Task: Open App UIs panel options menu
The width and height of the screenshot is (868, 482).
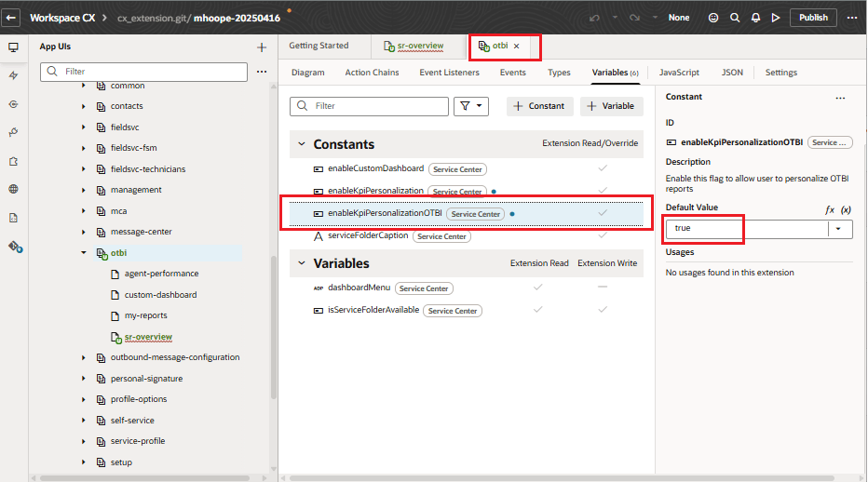Action: click(x=262, y=72)
